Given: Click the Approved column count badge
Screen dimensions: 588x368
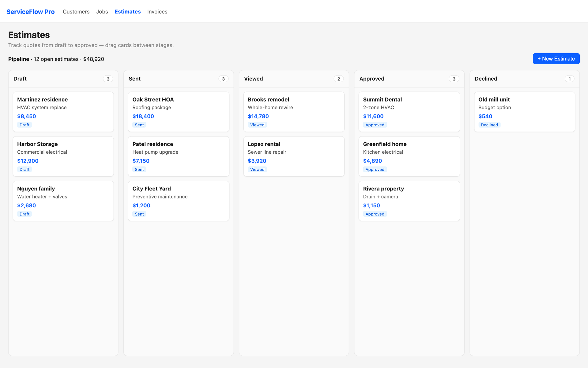Looking at the screenshot, I should pyautogui.click(x=454, y=79).
